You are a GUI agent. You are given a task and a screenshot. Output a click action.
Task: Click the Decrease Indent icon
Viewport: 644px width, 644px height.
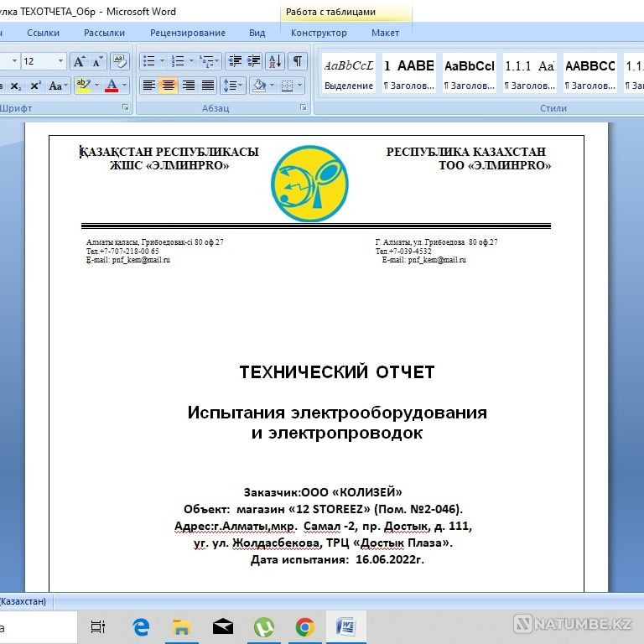coord(234,61)
